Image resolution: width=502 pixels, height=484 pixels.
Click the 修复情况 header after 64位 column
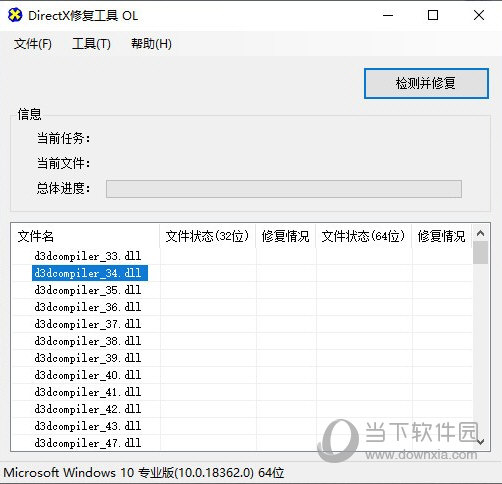tap(442, 236)
